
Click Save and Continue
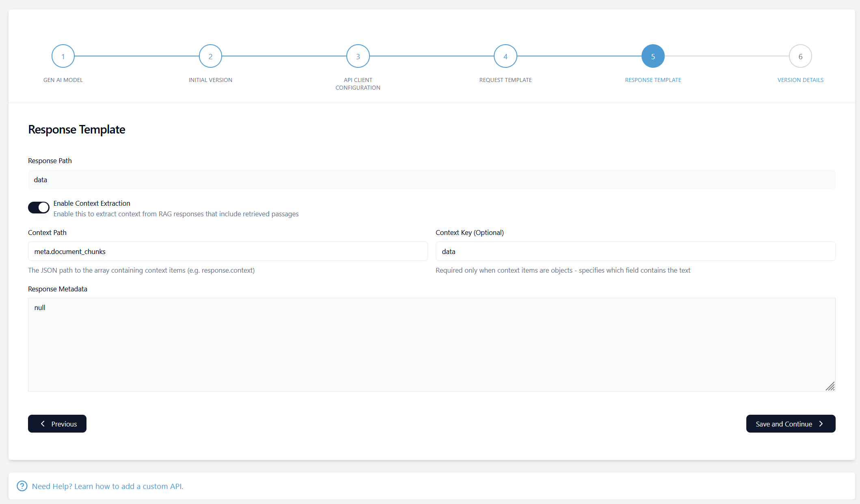click(x=790, y=424)
